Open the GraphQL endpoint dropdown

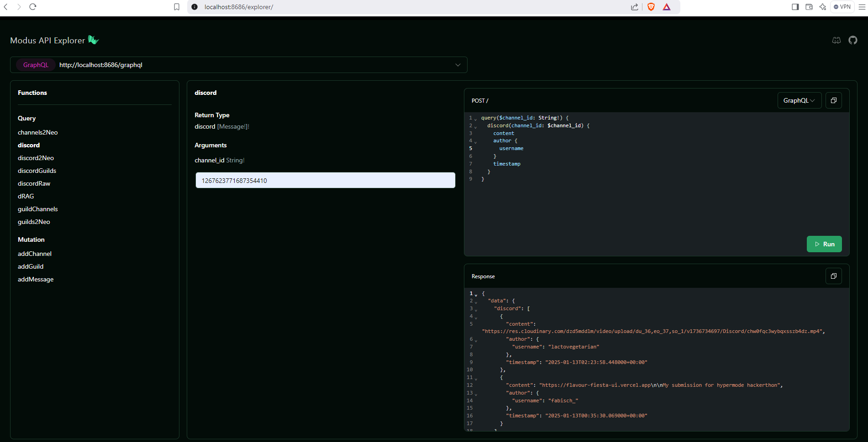click(x=458, y=65)
